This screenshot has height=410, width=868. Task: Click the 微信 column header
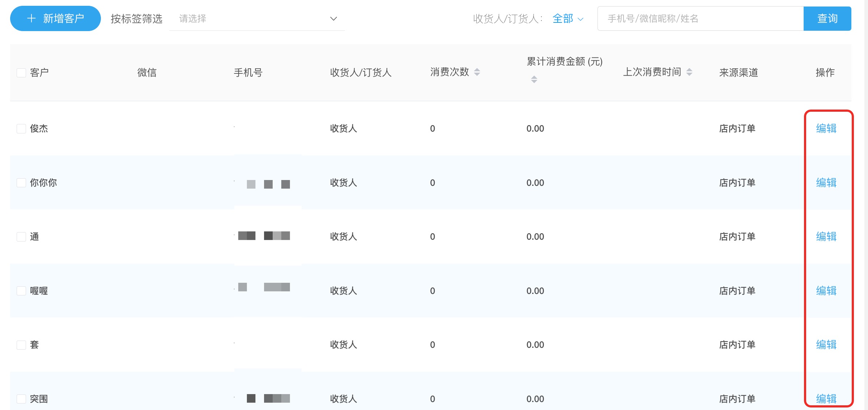pyautogui.click(x=147, y=73)
